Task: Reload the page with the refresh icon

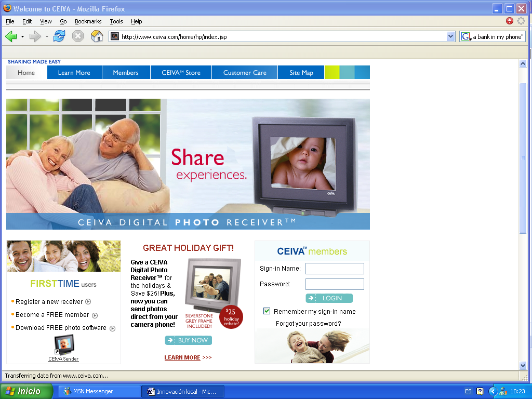Action: [x=59, y=36]
